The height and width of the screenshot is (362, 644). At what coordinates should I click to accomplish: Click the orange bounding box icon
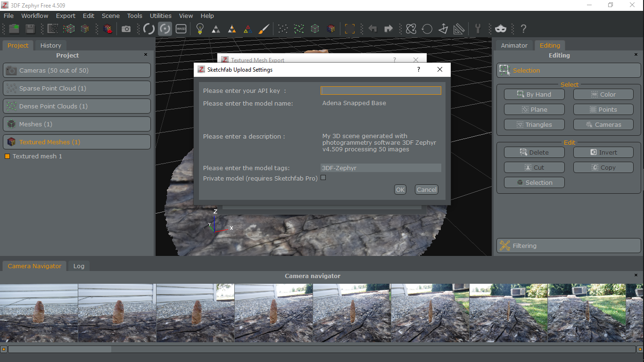[349, 29]
